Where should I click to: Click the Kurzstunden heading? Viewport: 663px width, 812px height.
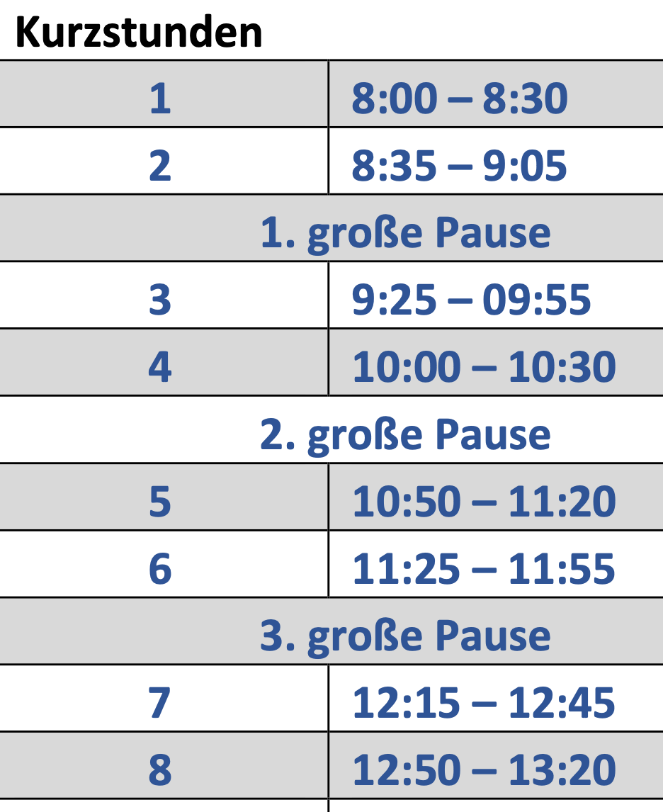pos(139,31)
